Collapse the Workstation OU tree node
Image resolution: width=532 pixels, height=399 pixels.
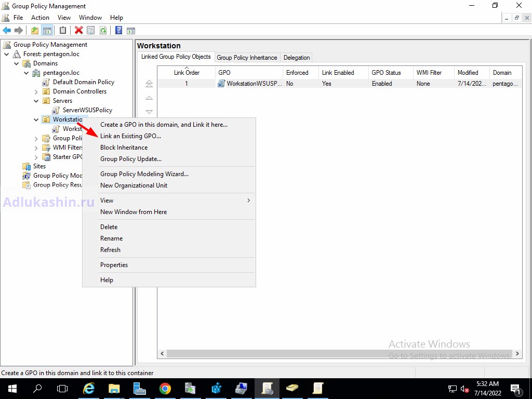tap(36, 119)
